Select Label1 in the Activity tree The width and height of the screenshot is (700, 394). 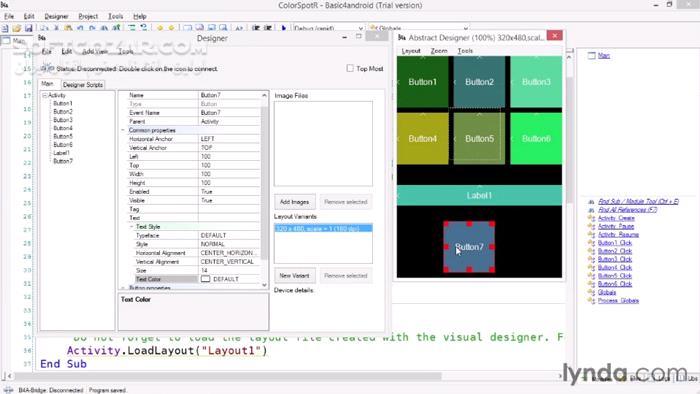point(62,153)
